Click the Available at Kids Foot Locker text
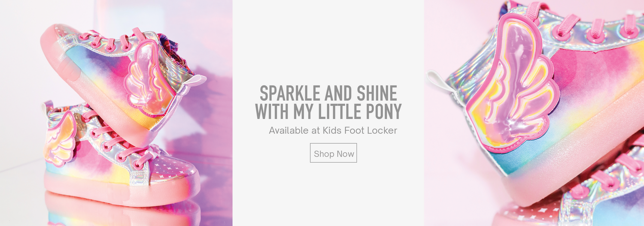 (333, 130)
